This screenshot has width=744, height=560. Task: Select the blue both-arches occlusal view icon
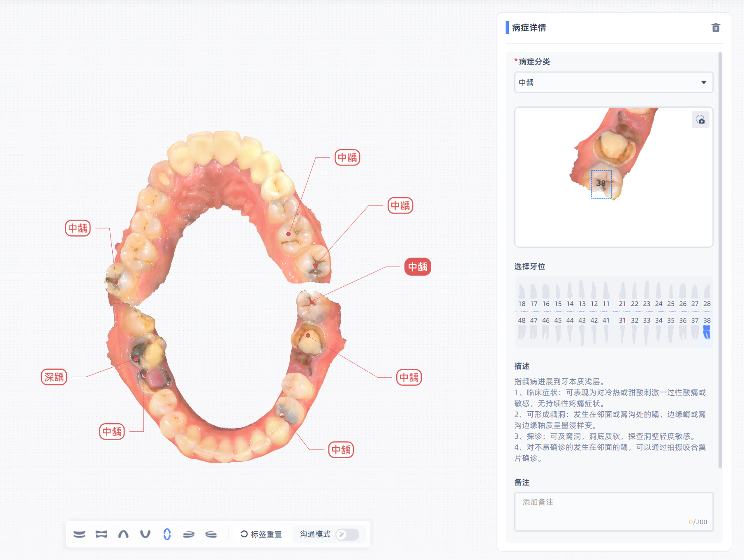(167, 534)
